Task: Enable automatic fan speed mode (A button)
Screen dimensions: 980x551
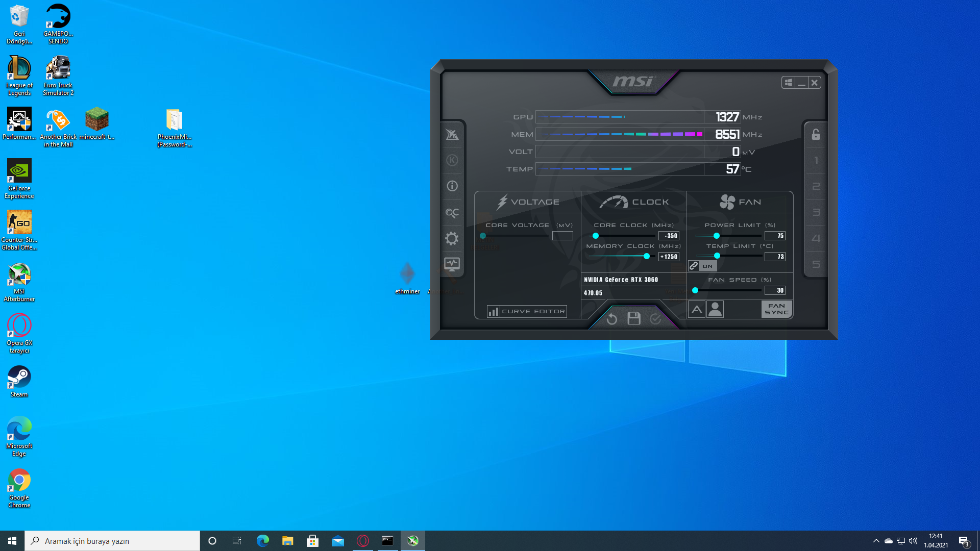Action: tap(697, 309)
